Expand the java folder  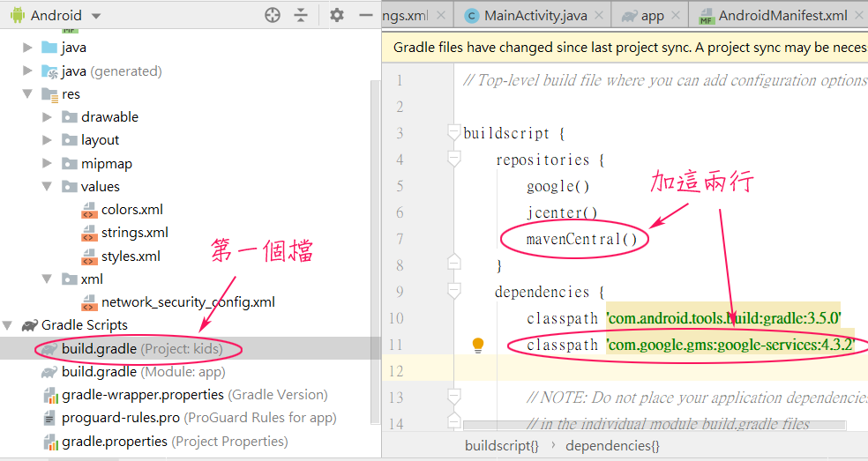(27, 48)
